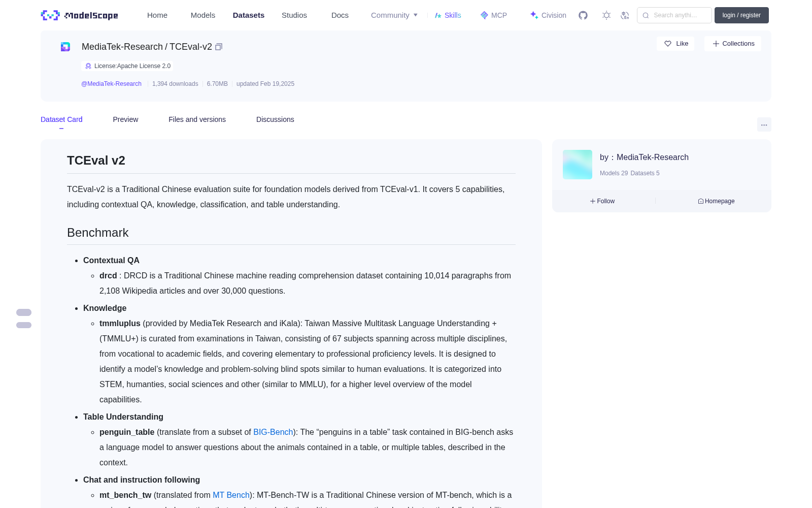
Task: Click the 1,394 downloads count
Action: pos(175,84)
